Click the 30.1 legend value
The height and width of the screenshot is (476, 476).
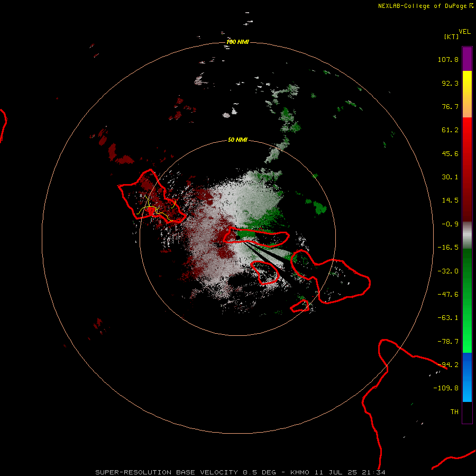click(x=450, y=177)
